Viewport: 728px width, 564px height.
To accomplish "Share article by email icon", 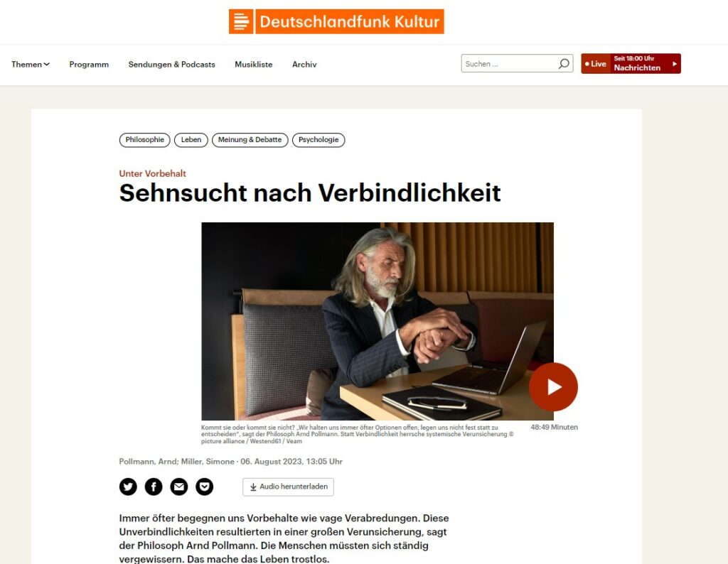I will pyautogui.click(x=178, y=487).
